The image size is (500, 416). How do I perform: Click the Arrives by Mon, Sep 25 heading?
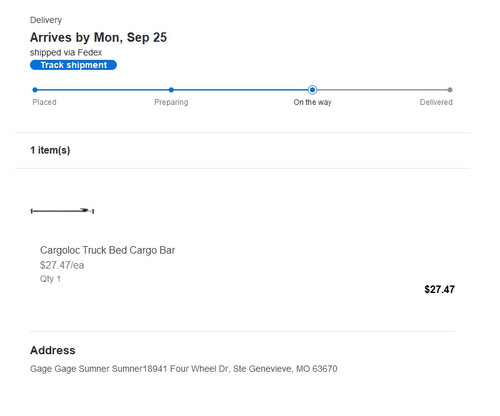click(x=98, y=37)
